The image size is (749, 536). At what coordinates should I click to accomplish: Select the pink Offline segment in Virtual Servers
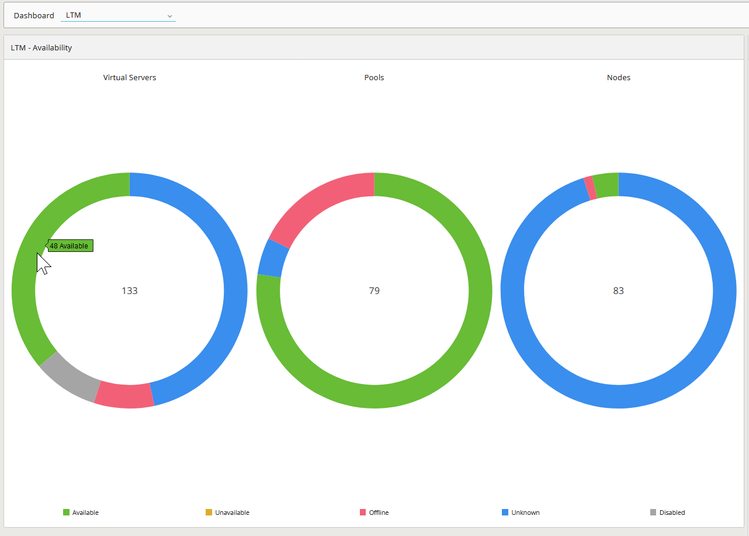[x=124, y=396]
